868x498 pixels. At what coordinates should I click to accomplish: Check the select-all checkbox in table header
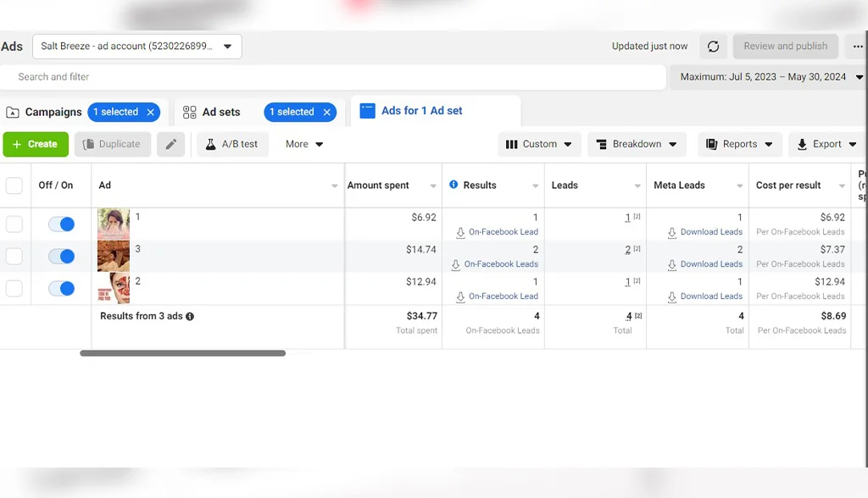(x=14, y=185)
